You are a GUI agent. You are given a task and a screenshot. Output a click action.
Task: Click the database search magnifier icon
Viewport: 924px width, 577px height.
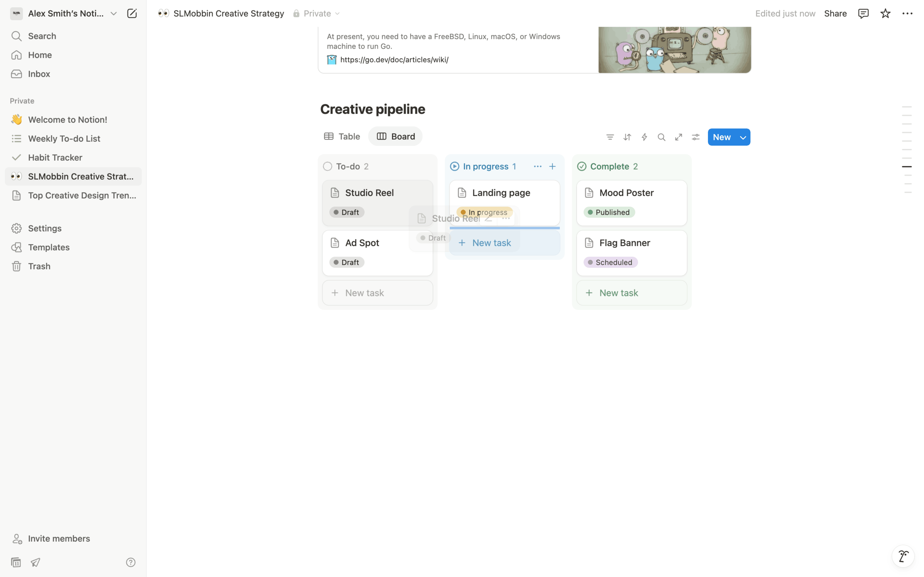coord(661,137)
